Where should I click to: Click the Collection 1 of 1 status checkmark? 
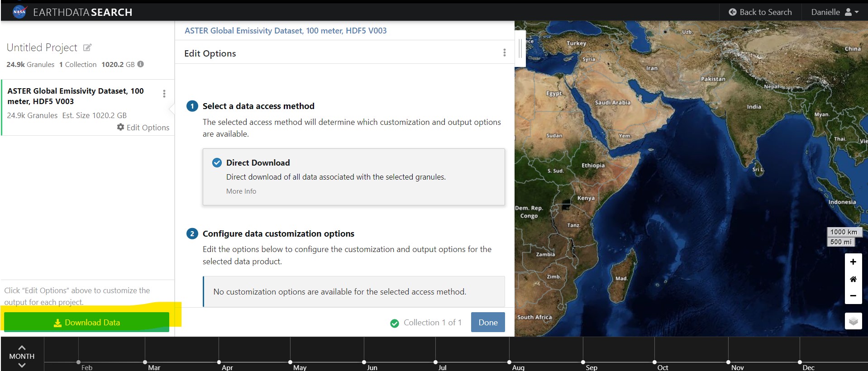[x=395, y=323]
